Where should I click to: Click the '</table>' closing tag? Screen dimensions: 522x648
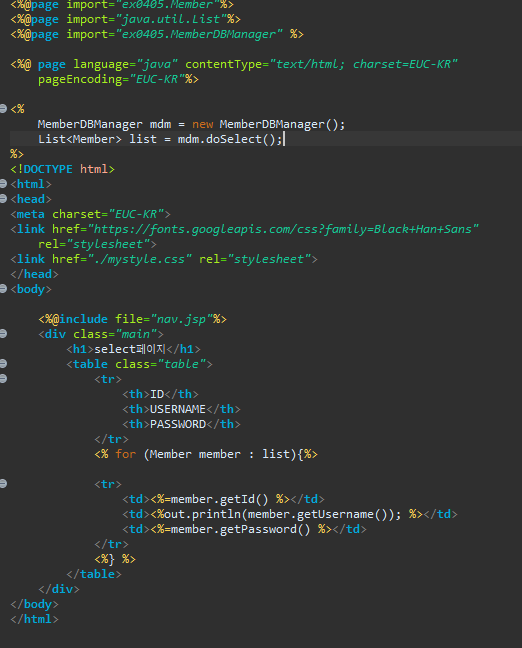(94, 574)
